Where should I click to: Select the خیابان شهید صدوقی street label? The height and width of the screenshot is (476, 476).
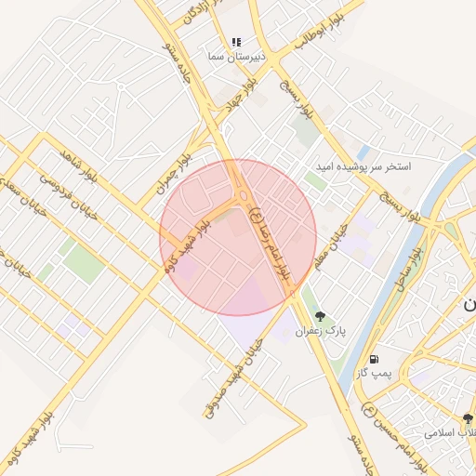click(x=234, y=378)
